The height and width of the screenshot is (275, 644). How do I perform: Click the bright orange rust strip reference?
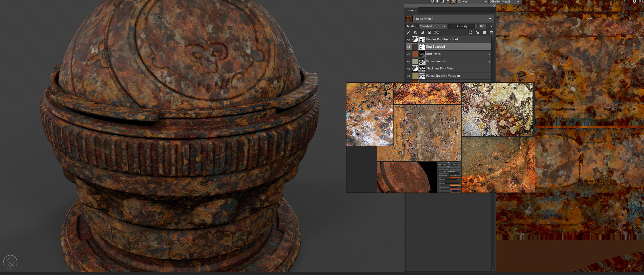[427, 94]
